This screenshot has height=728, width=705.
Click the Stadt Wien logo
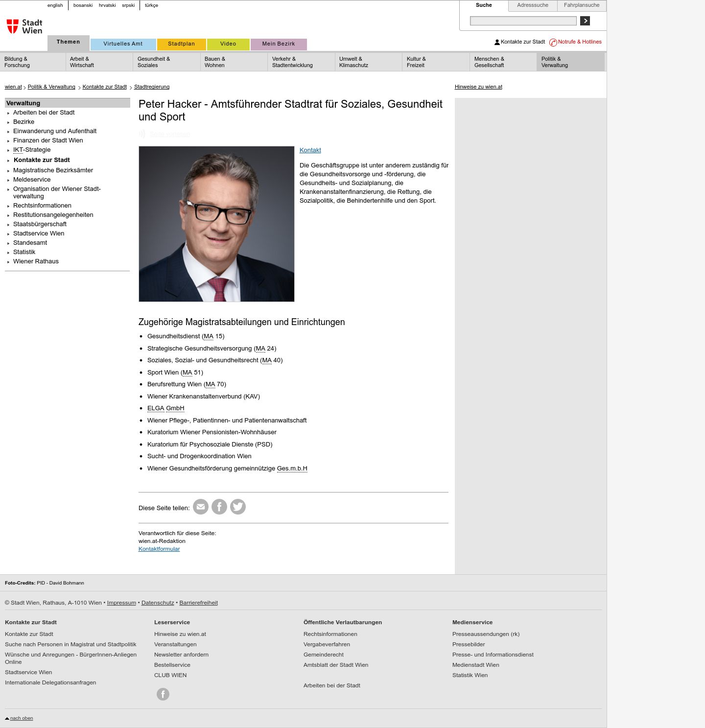click(24, 26)
